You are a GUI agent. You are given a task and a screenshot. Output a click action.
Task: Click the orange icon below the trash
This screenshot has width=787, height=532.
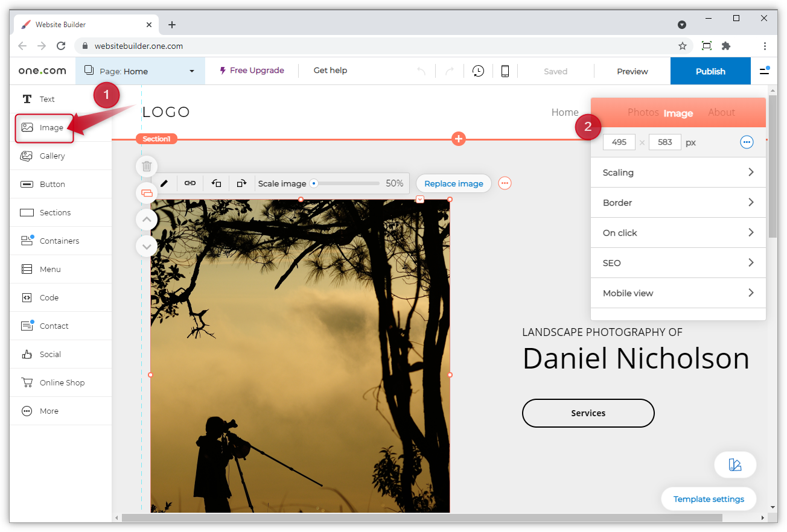point(147,193)
